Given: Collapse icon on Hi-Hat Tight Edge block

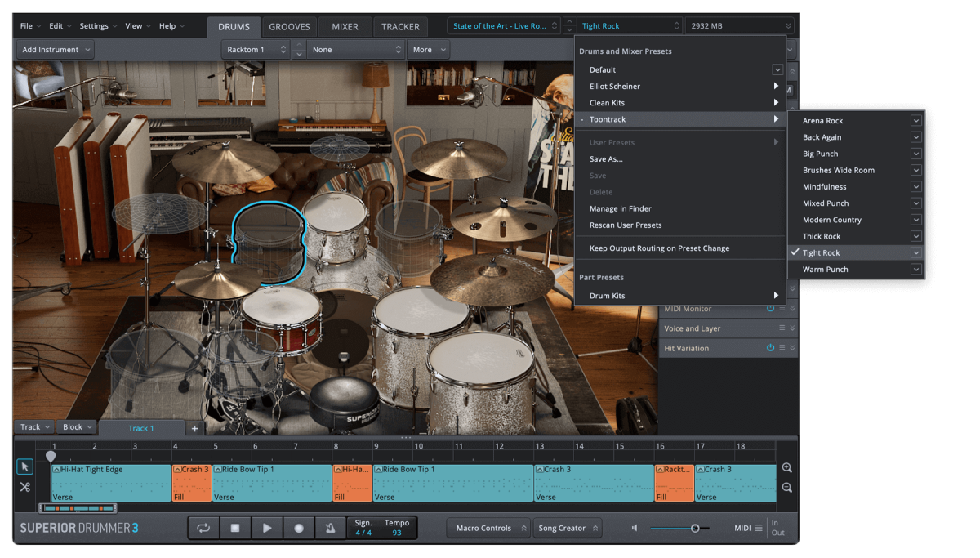Looking at the screenshot, I should 56,470.
